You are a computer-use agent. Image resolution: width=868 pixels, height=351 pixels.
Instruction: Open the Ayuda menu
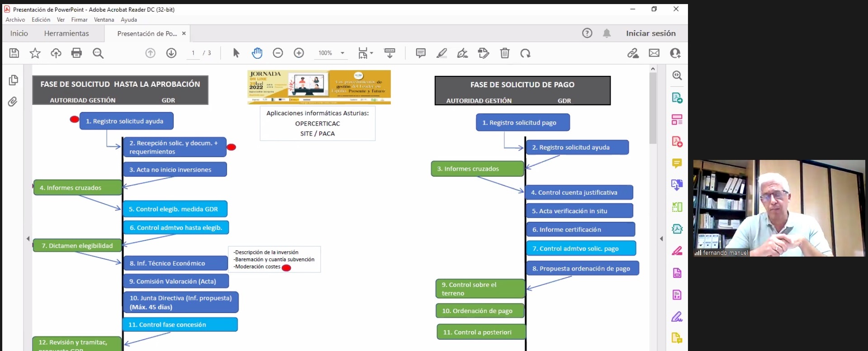point(128,20)
